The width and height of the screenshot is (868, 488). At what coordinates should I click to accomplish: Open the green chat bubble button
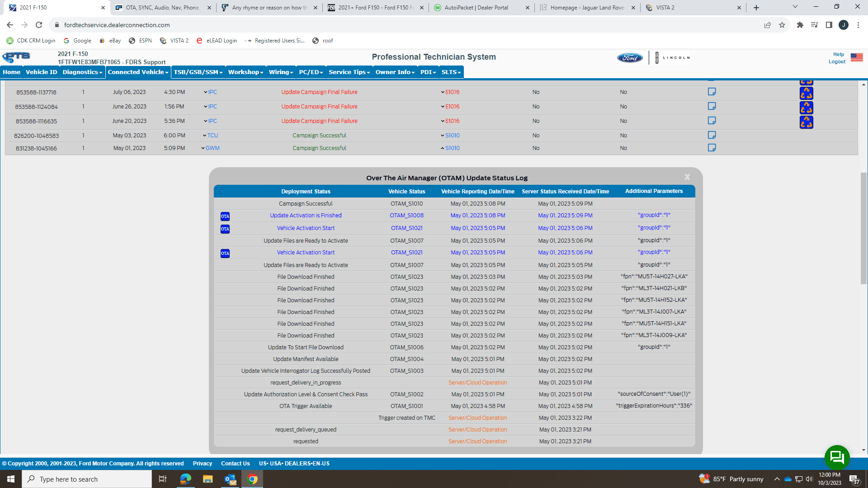click(837, 457)
